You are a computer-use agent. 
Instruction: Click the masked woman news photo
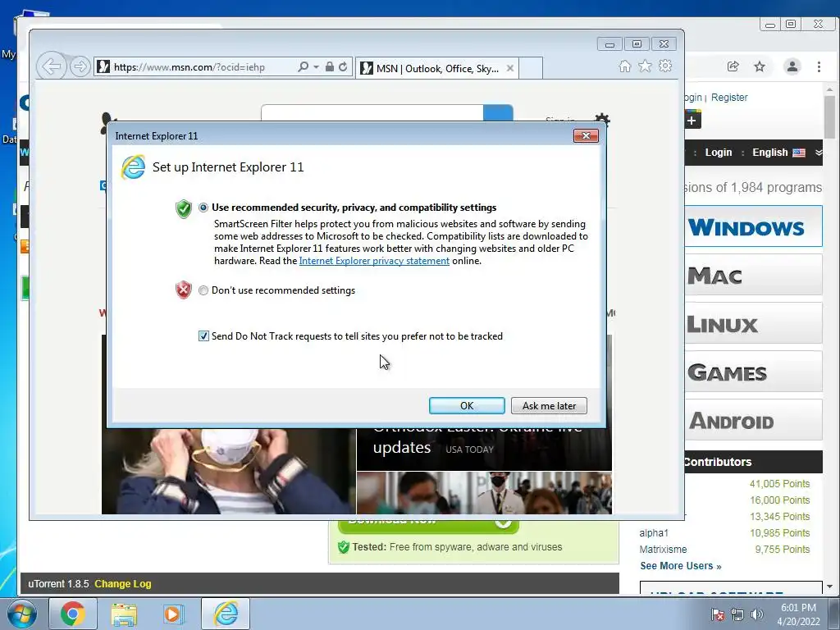(228, 472)
